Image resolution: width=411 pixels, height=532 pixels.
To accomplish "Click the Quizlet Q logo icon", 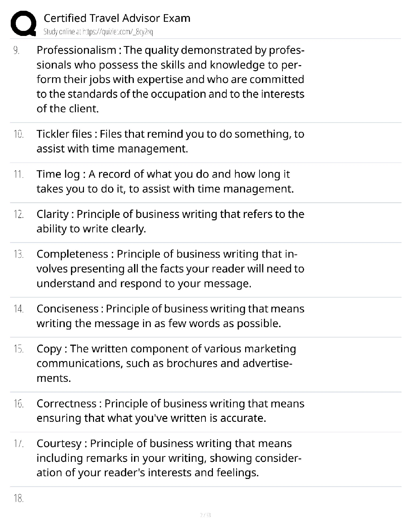I will [24, 24].
